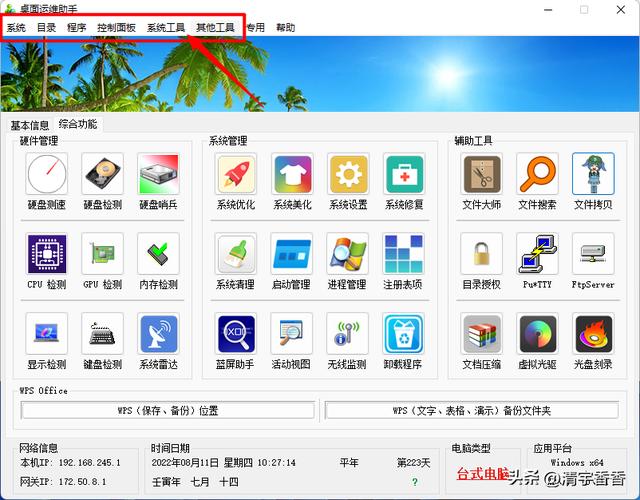
Task: Launch the 键盘检测 keyboard test
Action: (102, 334)
